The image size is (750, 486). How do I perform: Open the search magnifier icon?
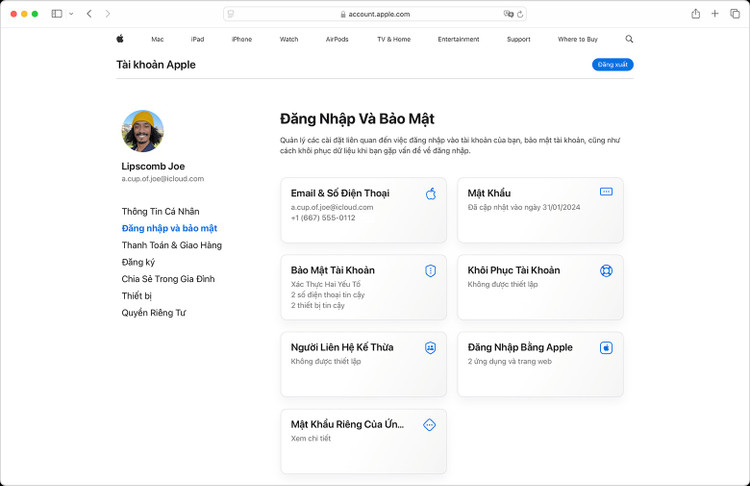629,39
